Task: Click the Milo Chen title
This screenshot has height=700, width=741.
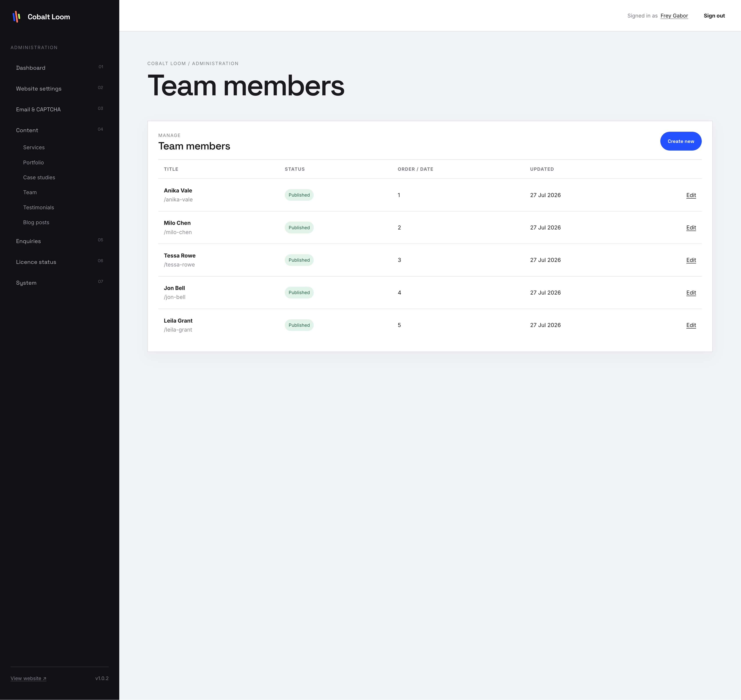Action: pyautogui.click(x=177, y=223)
